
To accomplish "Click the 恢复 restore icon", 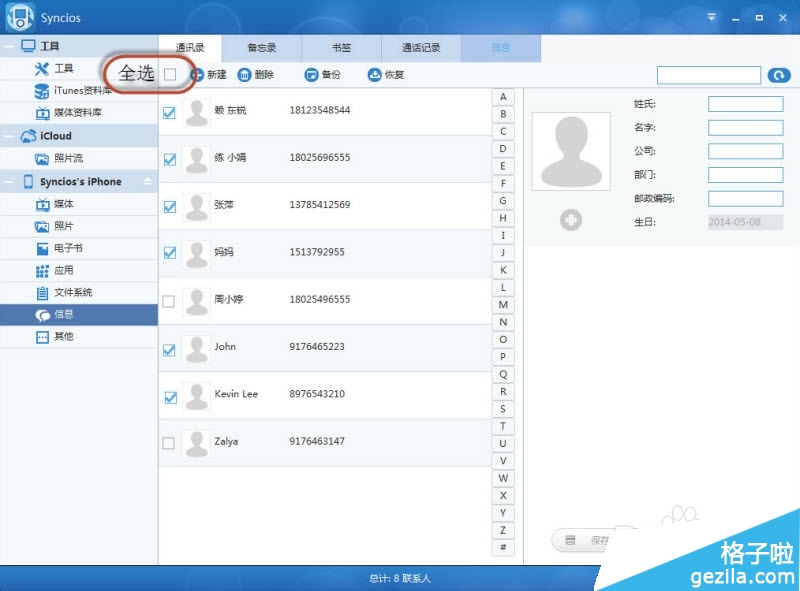I will (374, 75).
